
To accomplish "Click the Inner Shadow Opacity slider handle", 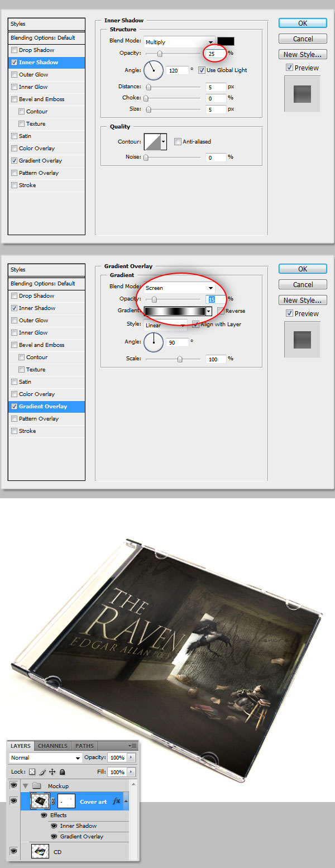I will pyautogui.click(x=160, y=54).
